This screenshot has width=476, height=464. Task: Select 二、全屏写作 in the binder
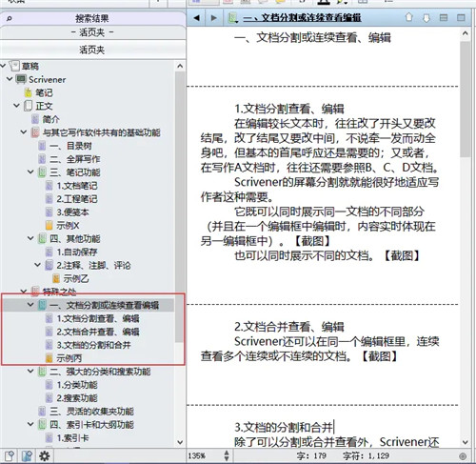74,159
